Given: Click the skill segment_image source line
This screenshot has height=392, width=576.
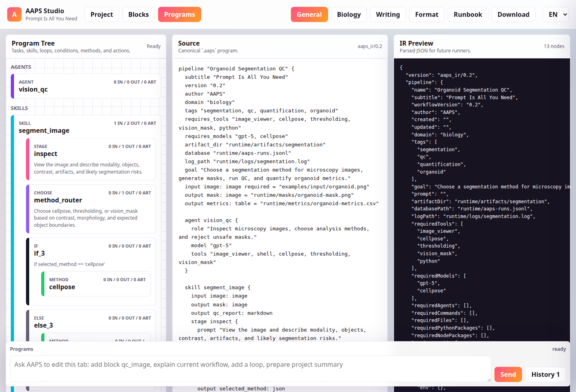Looking at the screenshot, I should [x=218, y=287].
